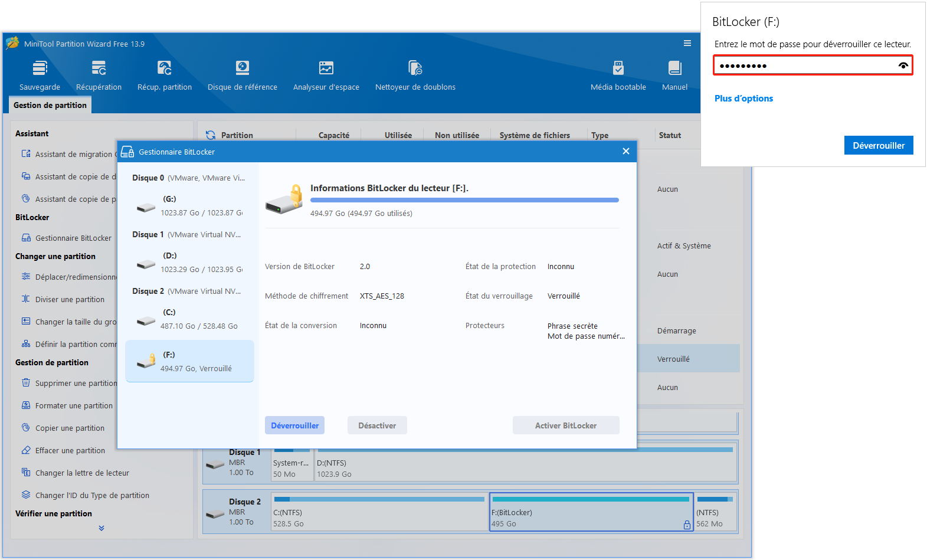
Task: Click the Phrase secrète protector text
Action: [572, 326]
